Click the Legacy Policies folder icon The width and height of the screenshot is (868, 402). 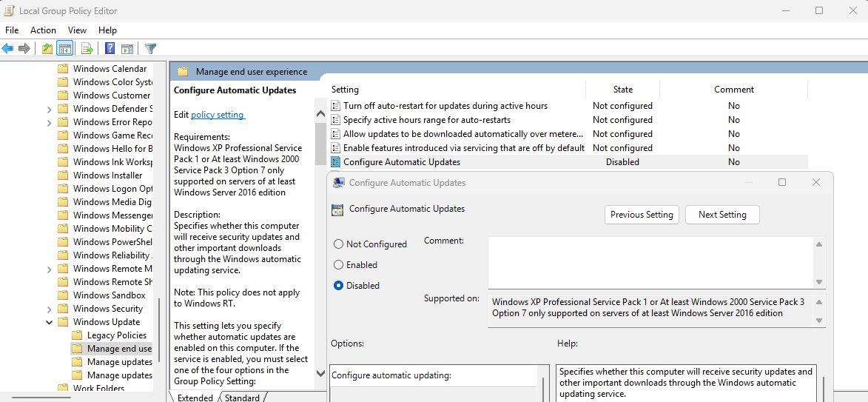coord(77,335)
